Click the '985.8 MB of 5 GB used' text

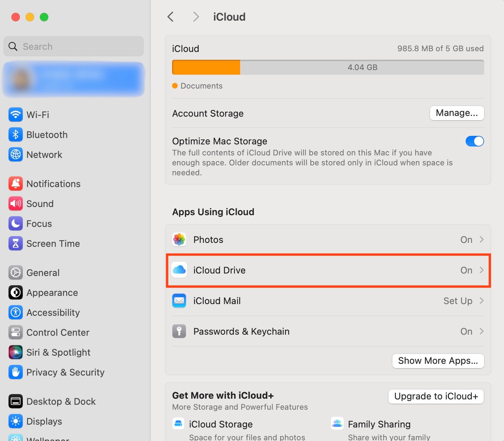pyautogui.click(x=440, y=48)
